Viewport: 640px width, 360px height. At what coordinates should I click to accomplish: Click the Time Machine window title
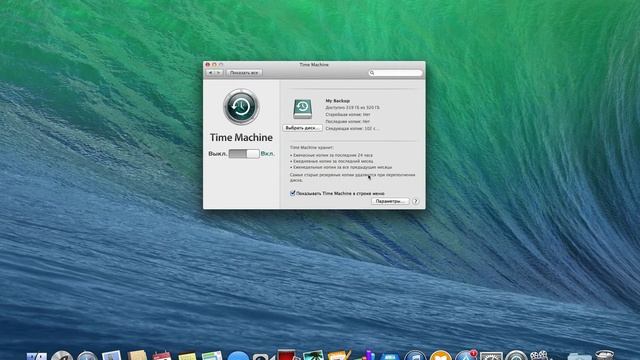coord(314,64)
